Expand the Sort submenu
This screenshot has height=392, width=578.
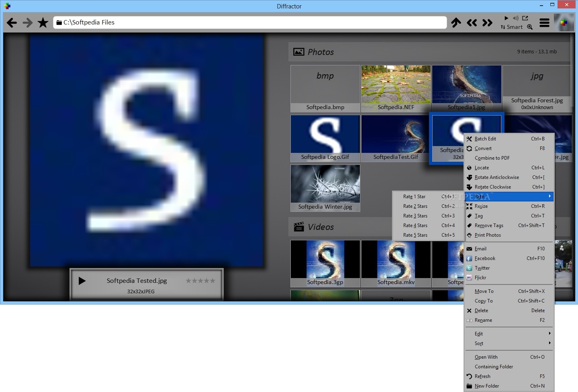click(509, 343)
